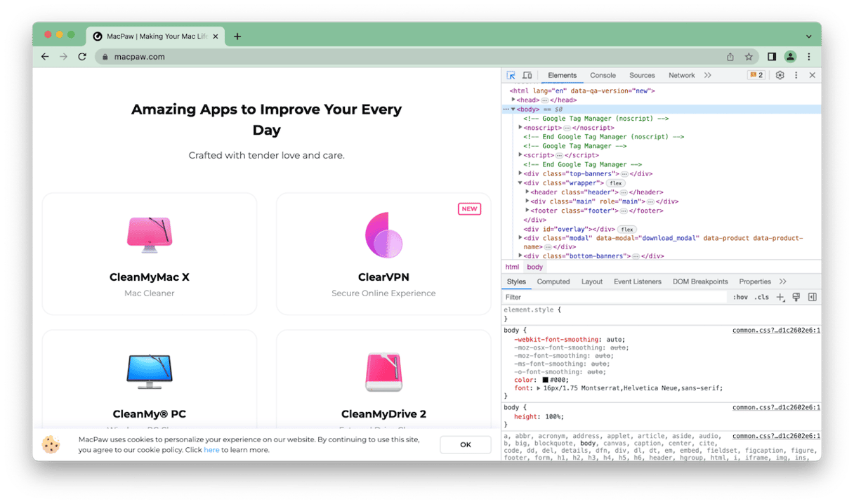
Task: Add a new style rule plus icon
Action: (780, 297)
